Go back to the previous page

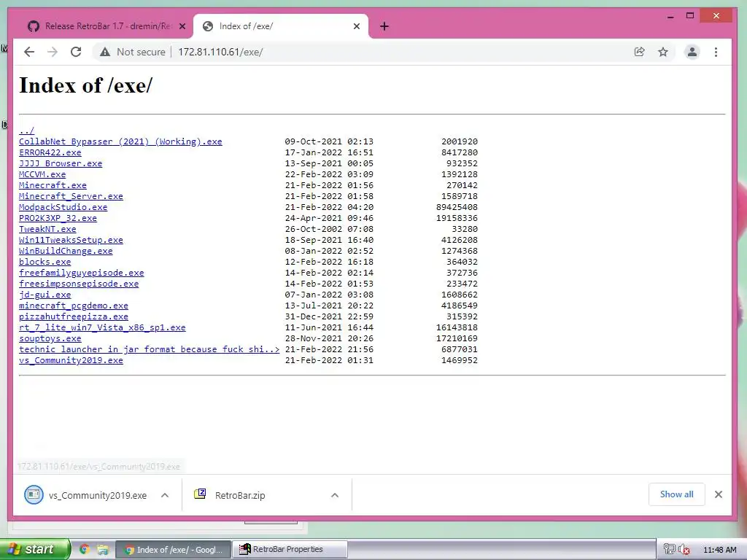[x=29, y=52]
